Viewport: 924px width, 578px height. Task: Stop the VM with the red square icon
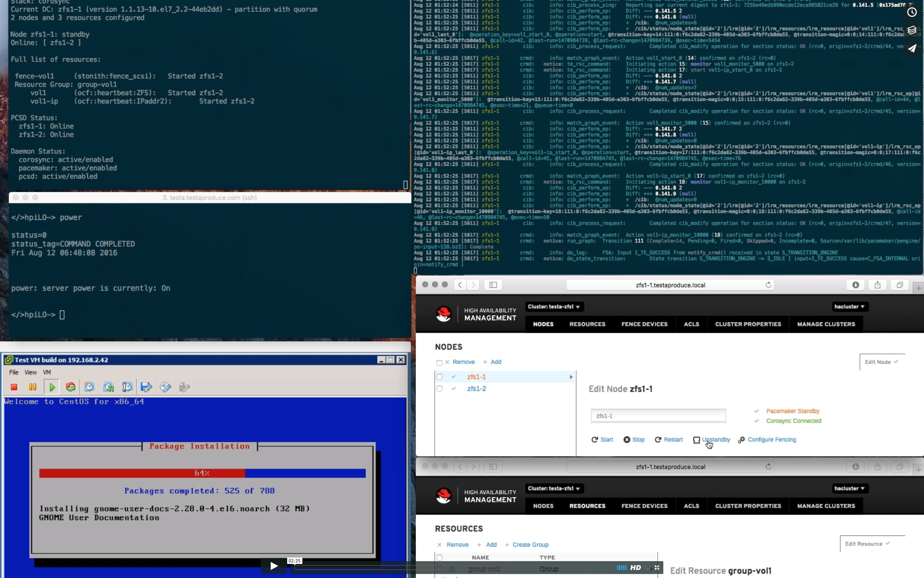tap(14, 387)
